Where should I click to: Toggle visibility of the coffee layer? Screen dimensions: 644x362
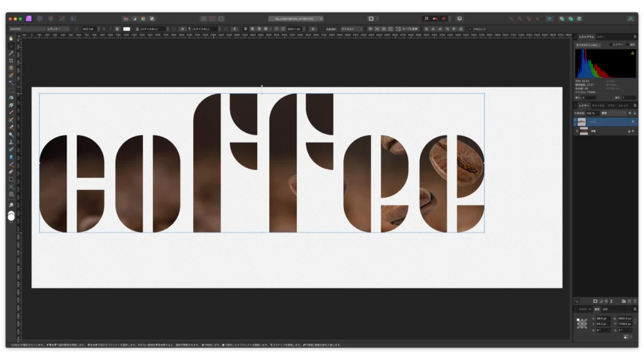click(x=633, y=121)
